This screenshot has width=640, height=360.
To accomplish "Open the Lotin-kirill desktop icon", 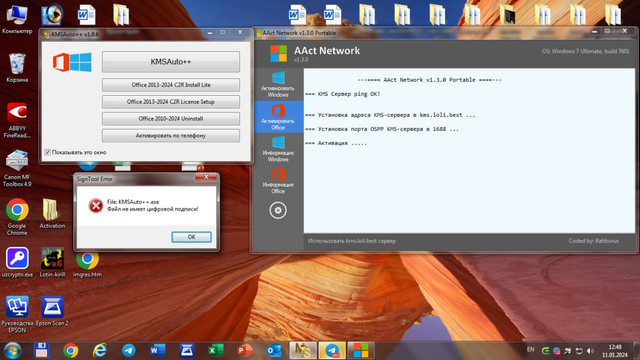I will pos(52,262).
